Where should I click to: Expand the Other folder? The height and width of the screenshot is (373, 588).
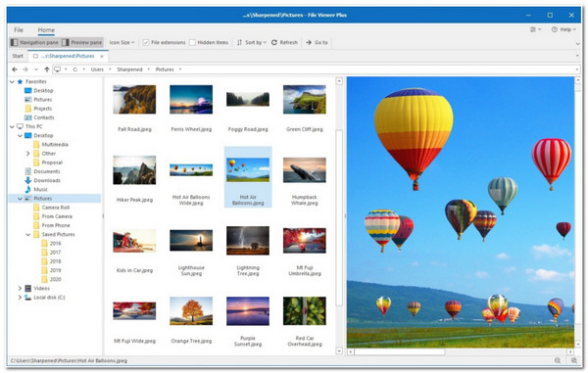click(x=27, y=154)
